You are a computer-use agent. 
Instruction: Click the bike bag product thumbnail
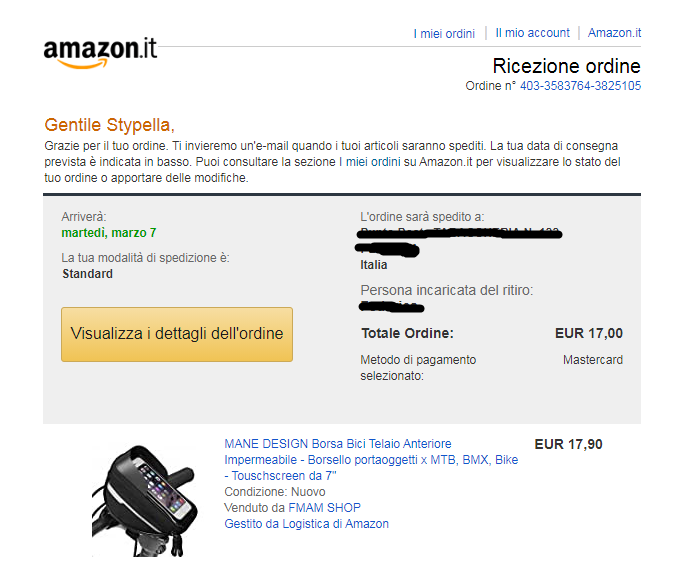[x=145, y=500]
